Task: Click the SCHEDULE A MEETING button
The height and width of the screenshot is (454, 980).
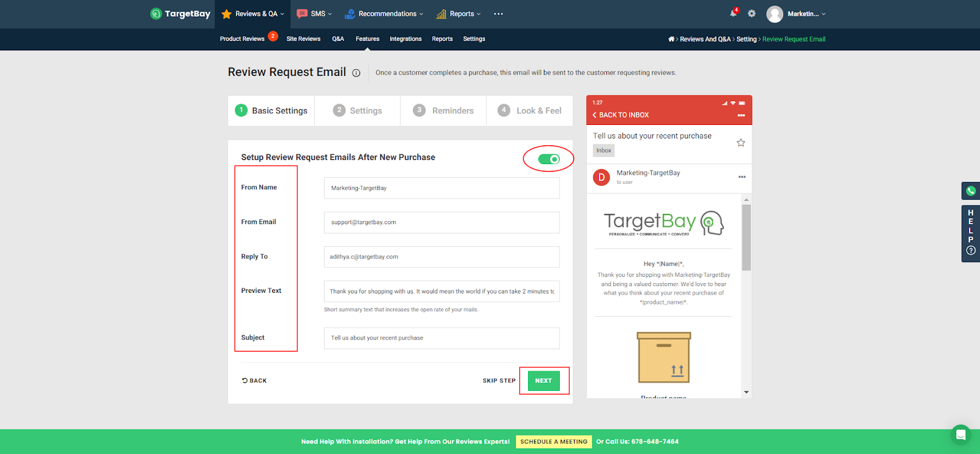Action: pyautogui.click(x=554, y=441)
